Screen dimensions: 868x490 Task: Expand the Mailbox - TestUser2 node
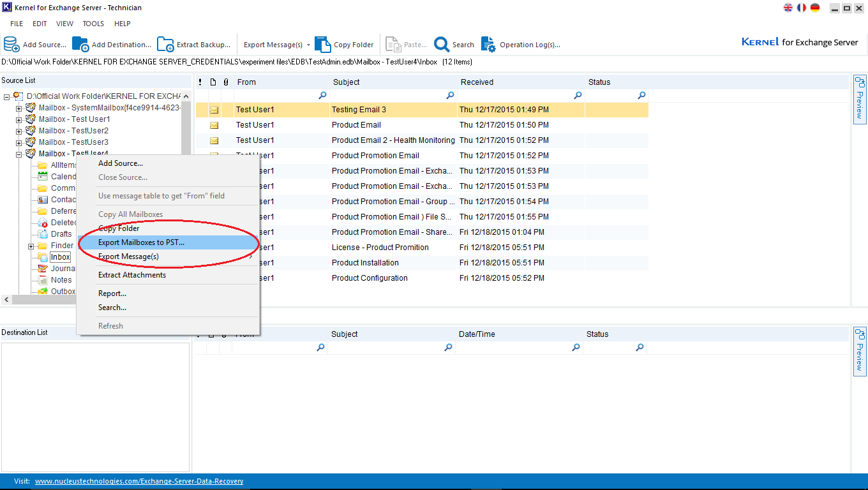[x=19, y=131]
